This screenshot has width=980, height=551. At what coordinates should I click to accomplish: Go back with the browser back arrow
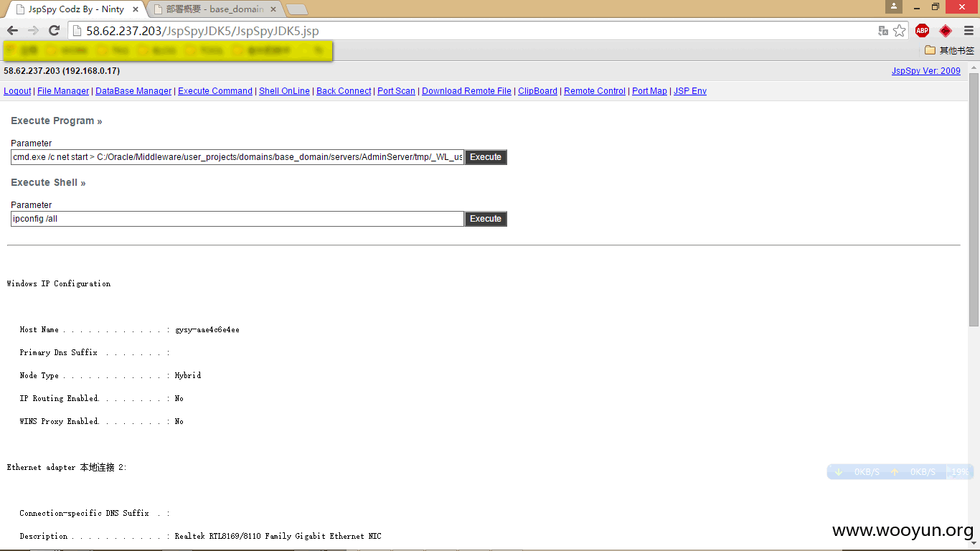(x=12, y=31)
